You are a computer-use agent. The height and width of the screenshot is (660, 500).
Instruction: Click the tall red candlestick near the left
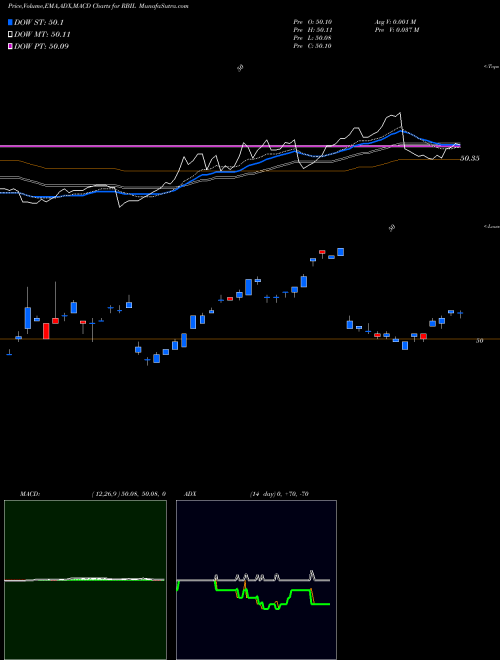46,331
